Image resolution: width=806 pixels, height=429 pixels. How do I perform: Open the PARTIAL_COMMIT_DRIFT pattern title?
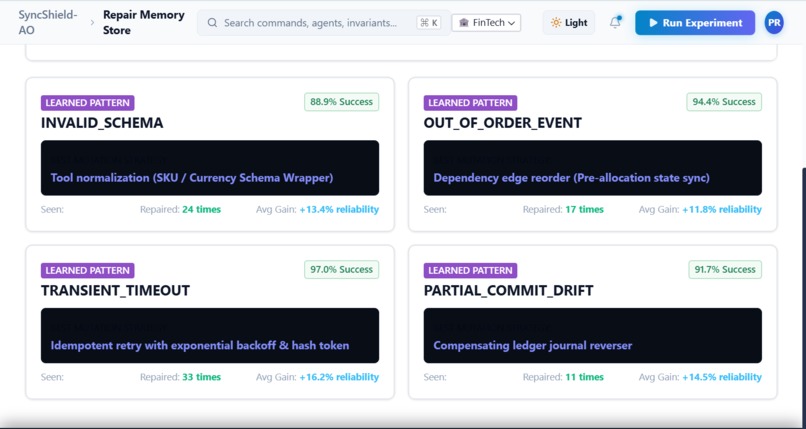pyautogui.click(x=508, y=290)
